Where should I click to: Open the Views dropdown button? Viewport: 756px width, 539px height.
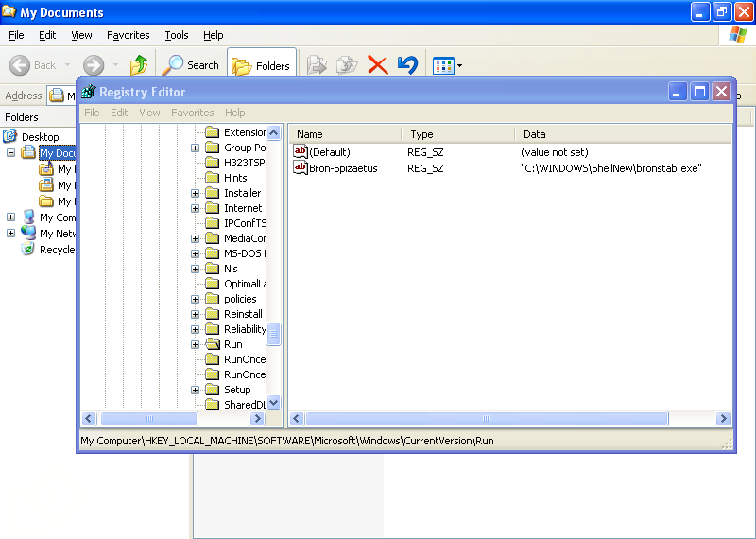tap(447, 65)
